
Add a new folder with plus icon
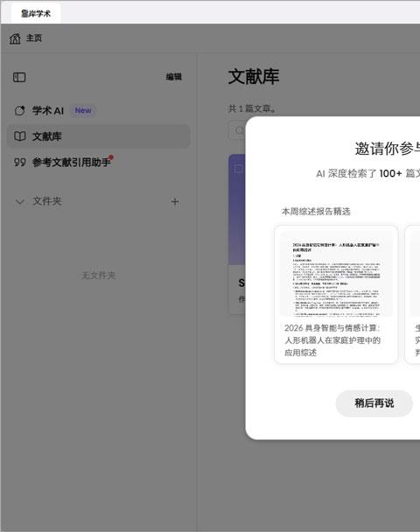point(175,202)
